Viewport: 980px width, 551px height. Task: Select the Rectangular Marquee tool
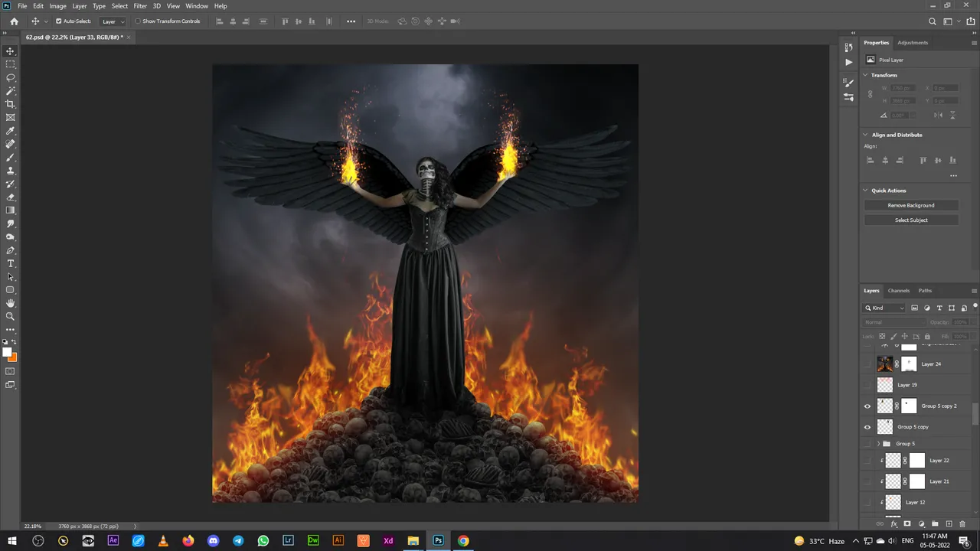click(x=10, y=64)
